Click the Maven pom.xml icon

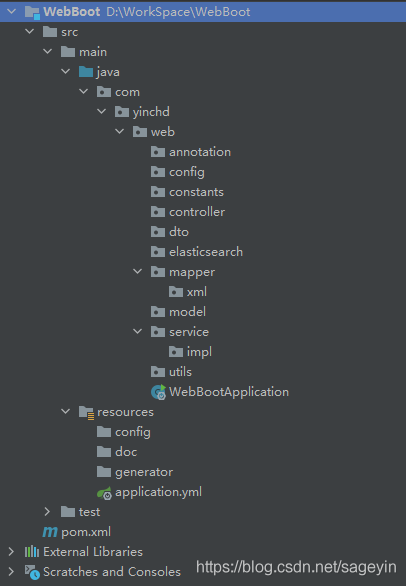pyautogui.click(x=50, y=532)
